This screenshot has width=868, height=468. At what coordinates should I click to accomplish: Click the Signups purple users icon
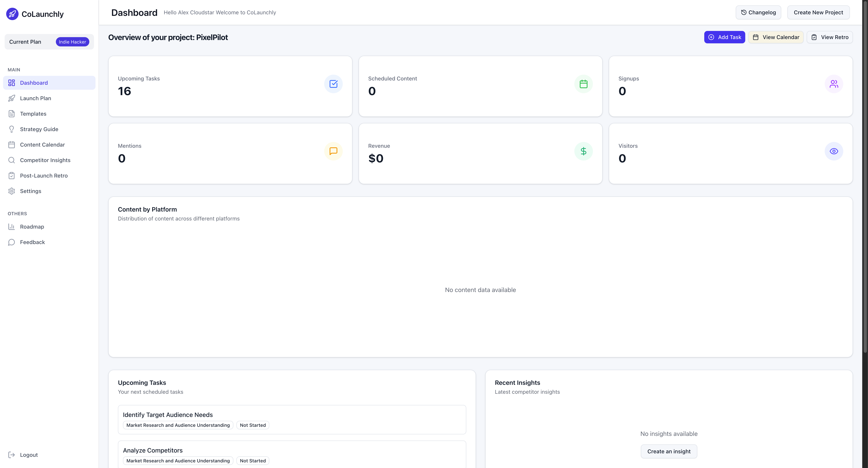pos(834,84)
